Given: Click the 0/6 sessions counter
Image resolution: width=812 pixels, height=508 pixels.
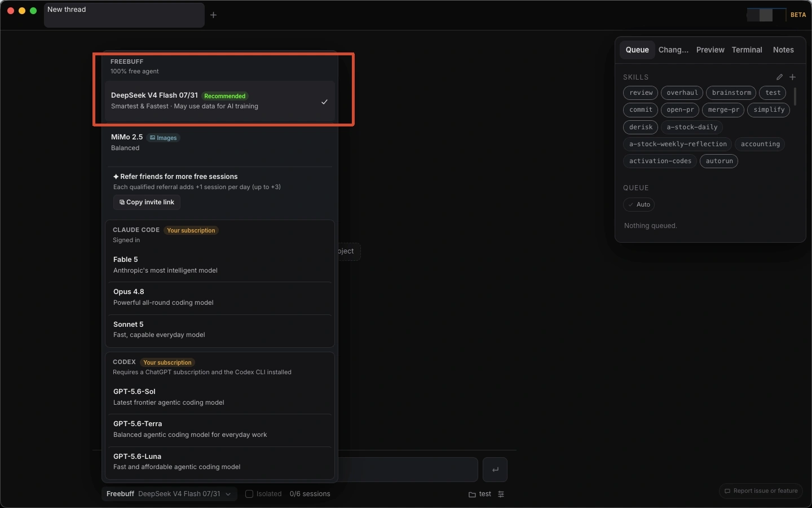Looking at the screenshot, I should coord(310,494).
